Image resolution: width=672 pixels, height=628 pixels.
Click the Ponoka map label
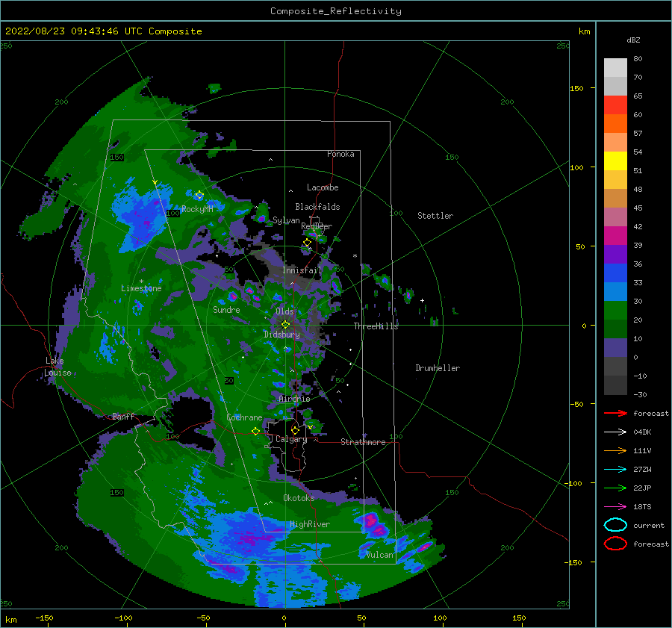click(340, 154)
